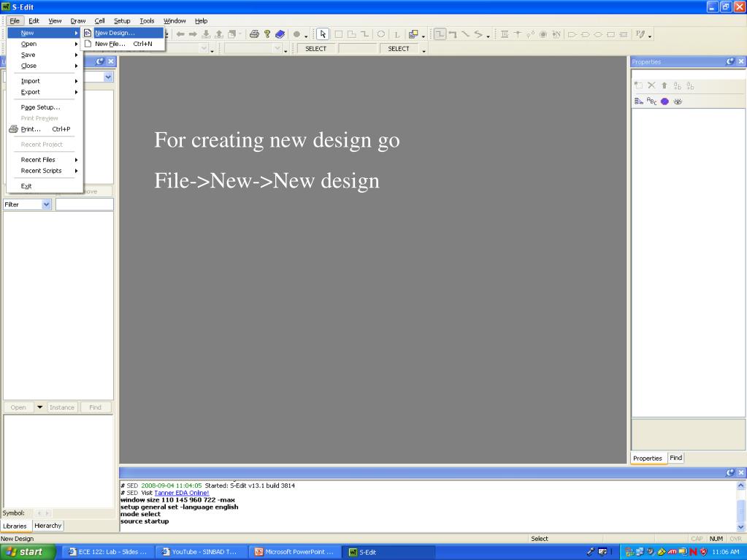The width and height of the screenshot is (747, 560).
Task: Click the purple circle in Properties panel
Action: click(664, 101)
